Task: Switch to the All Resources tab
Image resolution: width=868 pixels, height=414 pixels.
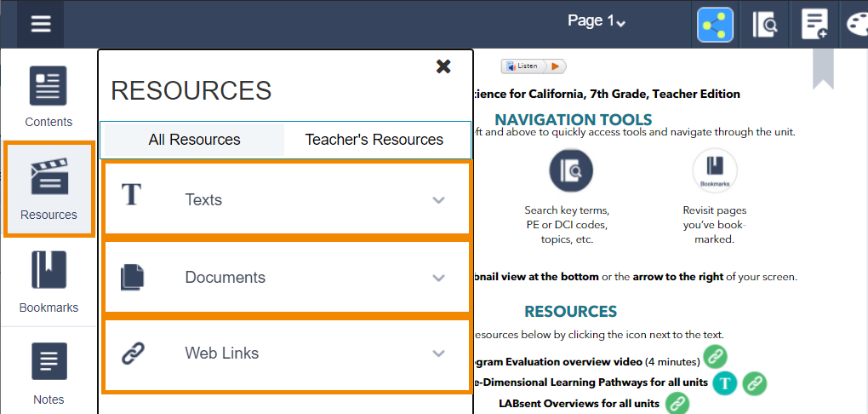Action: pos(194,140)
